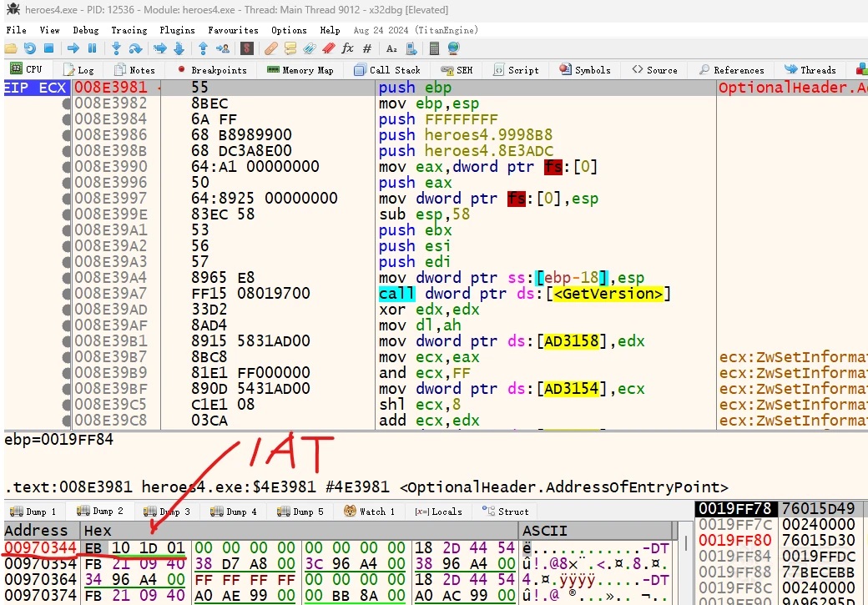Select the Watch 1 tab
Viewport: 868px width, 605px height.
369,512
